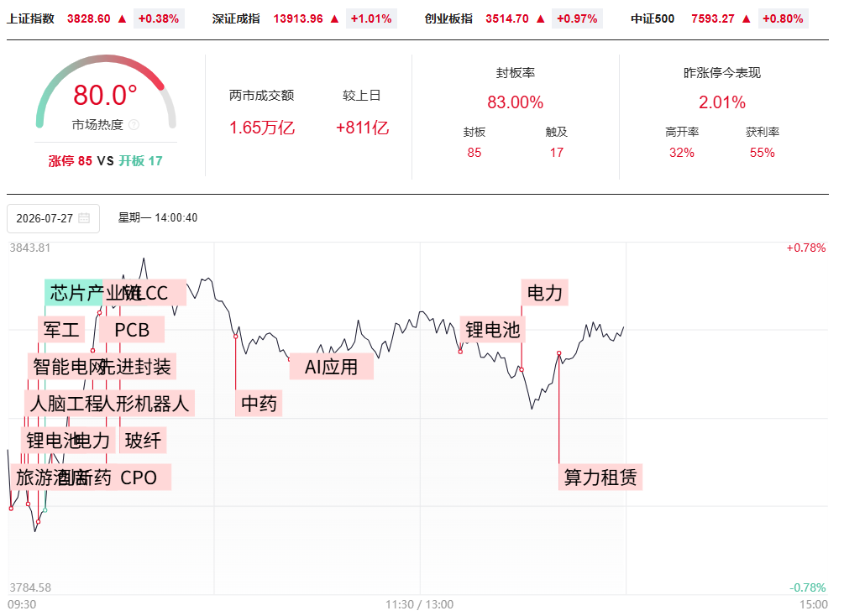Open the calendar icon in date field

coord(84,218)
